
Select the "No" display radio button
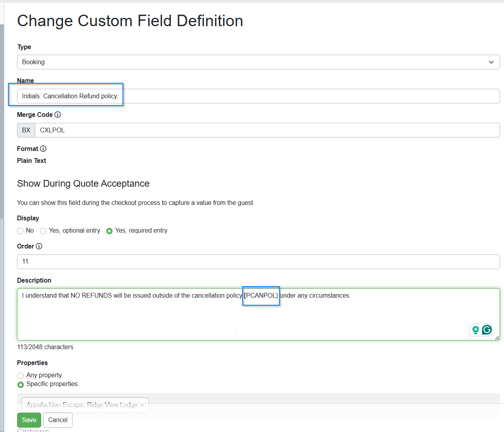coord(20,231)
